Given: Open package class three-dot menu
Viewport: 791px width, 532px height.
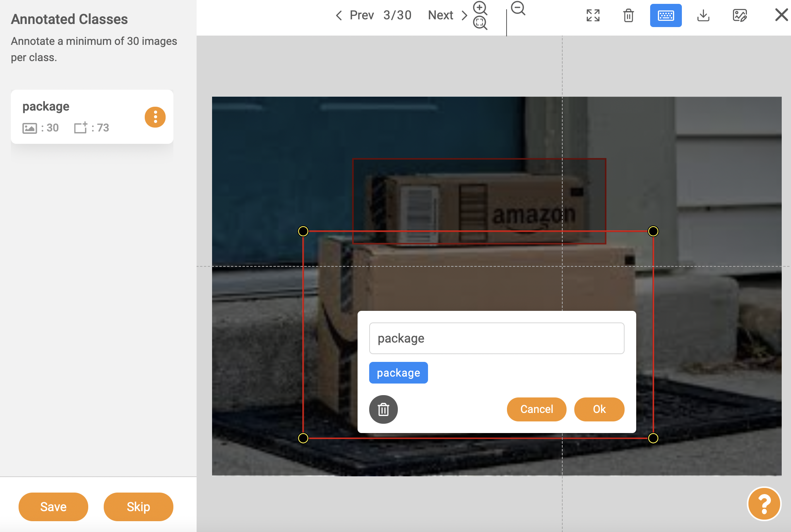Looking at the screenshot, I should [155, 117].
